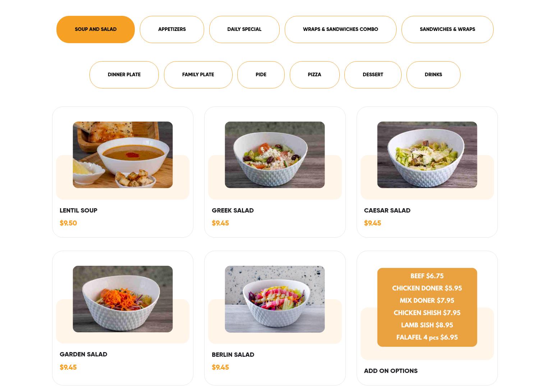
Task: Click the add-on options price list image
Action: tap(427, 307)
